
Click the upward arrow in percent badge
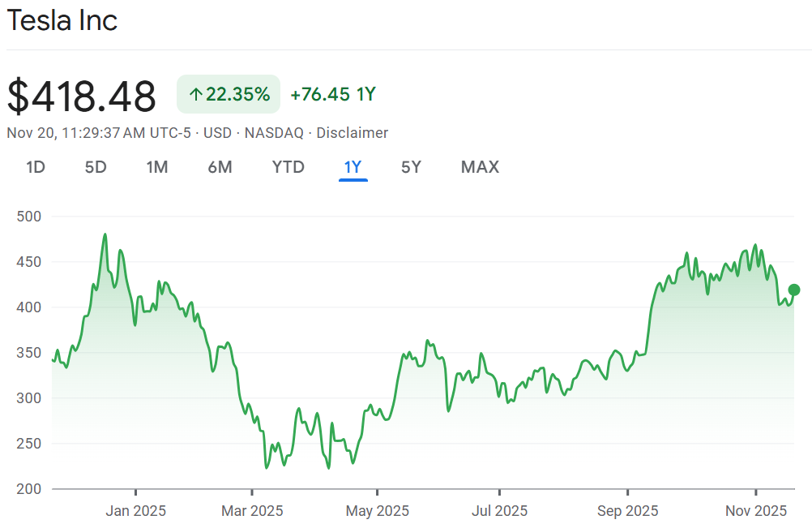click(195, 94)
